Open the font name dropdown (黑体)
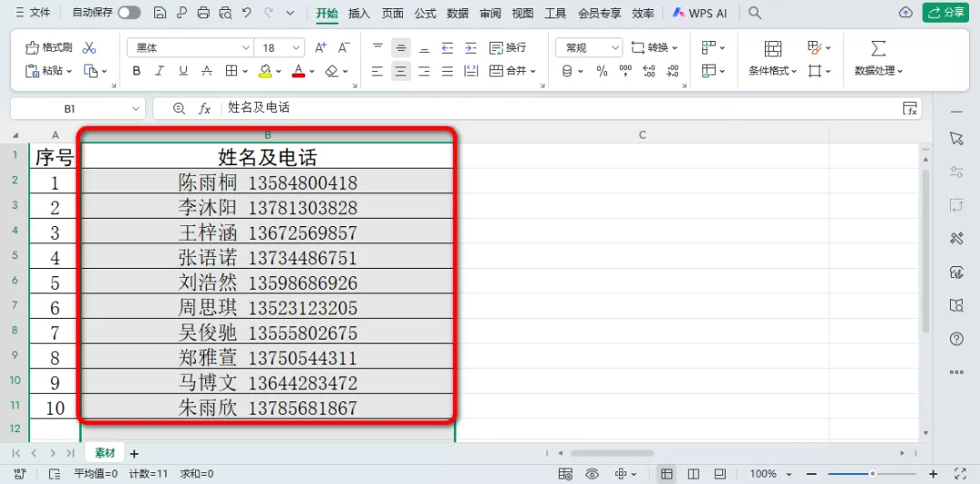Viewport: 980px width, 484px height. pos(246,47)
